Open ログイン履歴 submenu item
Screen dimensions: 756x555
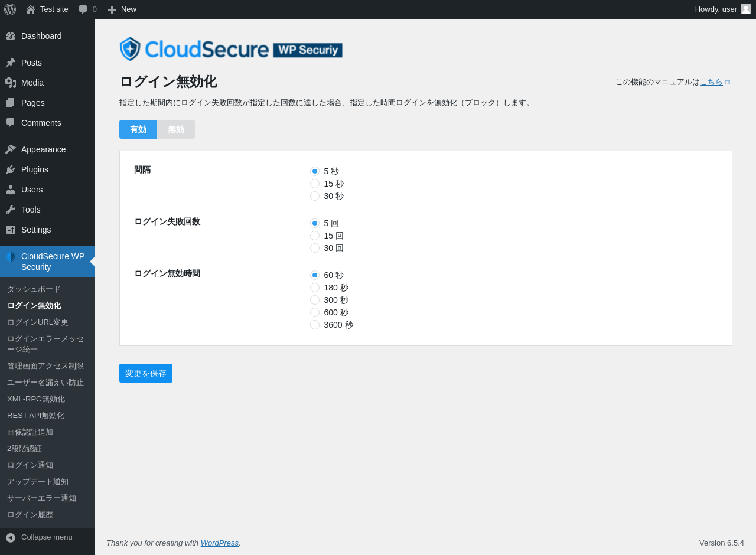click(x=47, y=515)
